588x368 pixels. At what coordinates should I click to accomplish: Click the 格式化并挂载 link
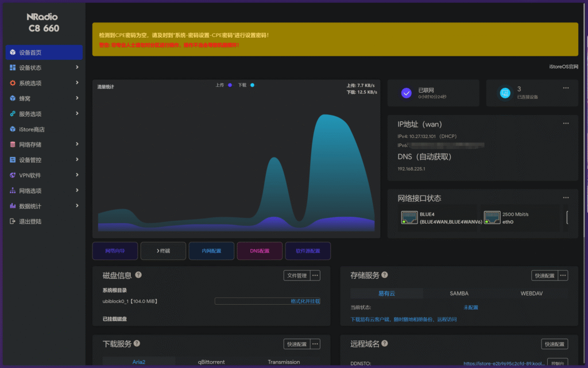(305, 301)
